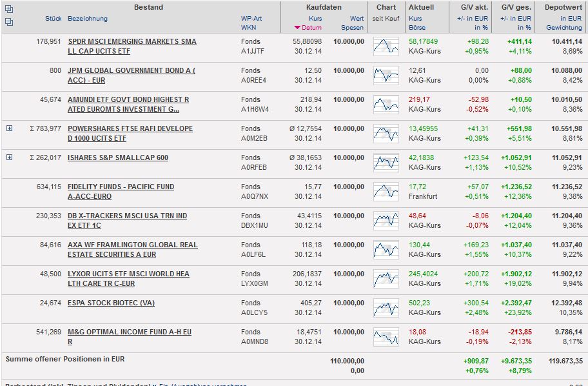Sort by Datum using the pink arrow
Viewport: 588px width, 386px height.
click(x=297, y=28)
